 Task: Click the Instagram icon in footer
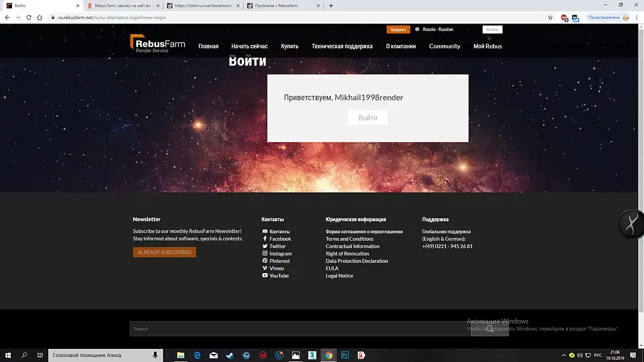(x=265, y=253)
